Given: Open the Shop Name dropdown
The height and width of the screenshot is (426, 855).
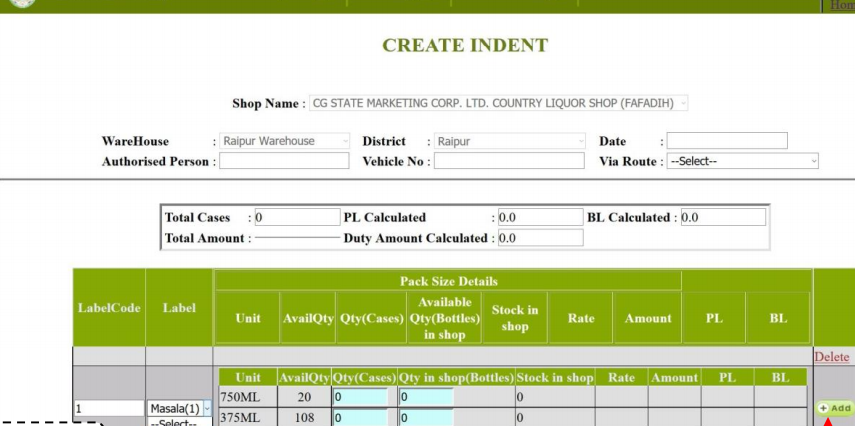Looking at the screenshot, I should [x=498, y=103].
